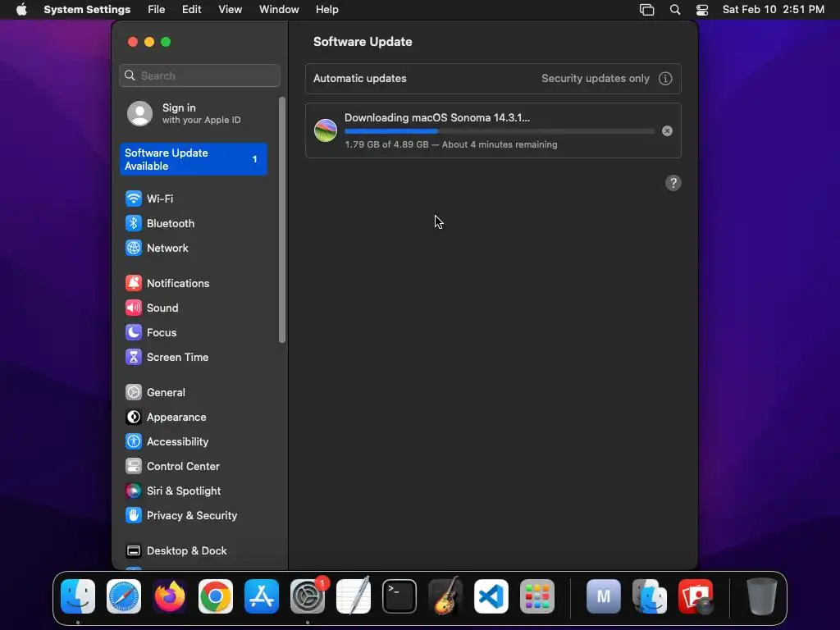Open the View menu
The image size is (840, 630).
pyautogui.click(x=230, y=10)
